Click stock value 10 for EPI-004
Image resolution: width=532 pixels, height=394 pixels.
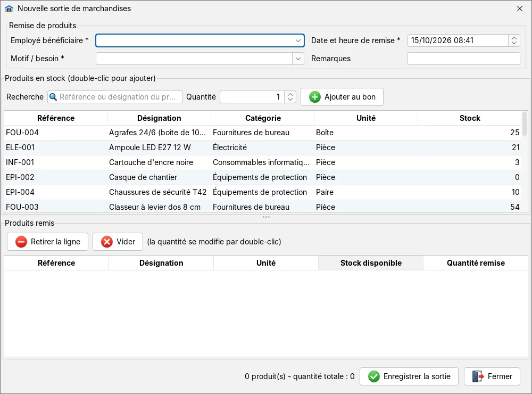click(x=470, y=192)
